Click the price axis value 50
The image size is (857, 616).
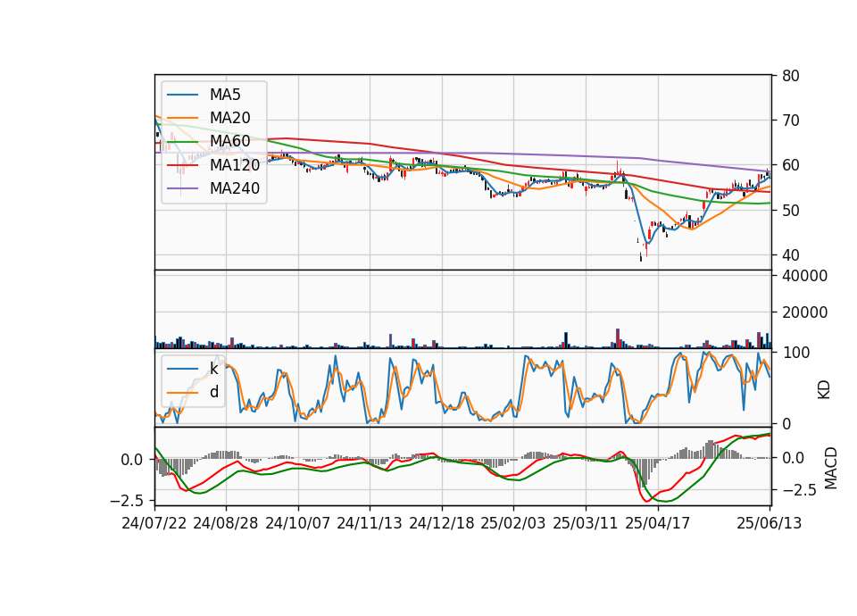[x=790, y=211]
